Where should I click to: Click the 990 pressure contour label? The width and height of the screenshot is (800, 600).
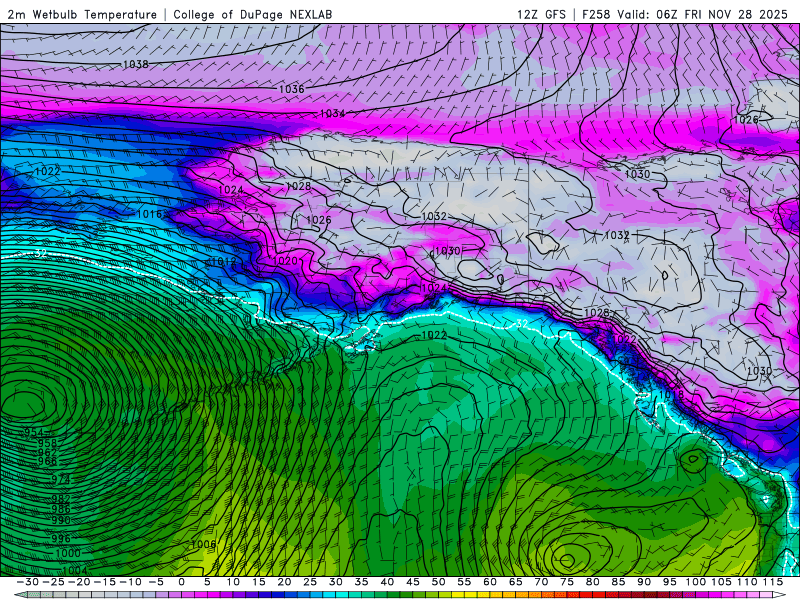click(61, 520)
